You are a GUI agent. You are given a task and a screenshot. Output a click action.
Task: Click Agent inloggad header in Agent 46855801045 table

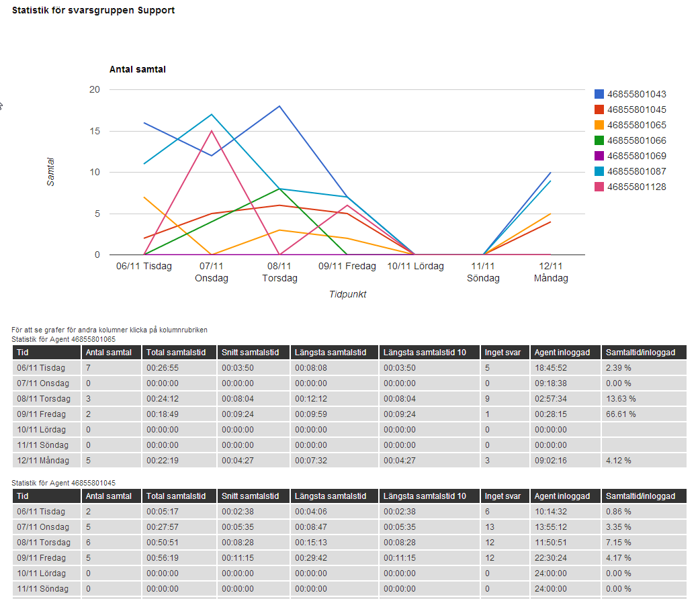(x=565, y=496)
